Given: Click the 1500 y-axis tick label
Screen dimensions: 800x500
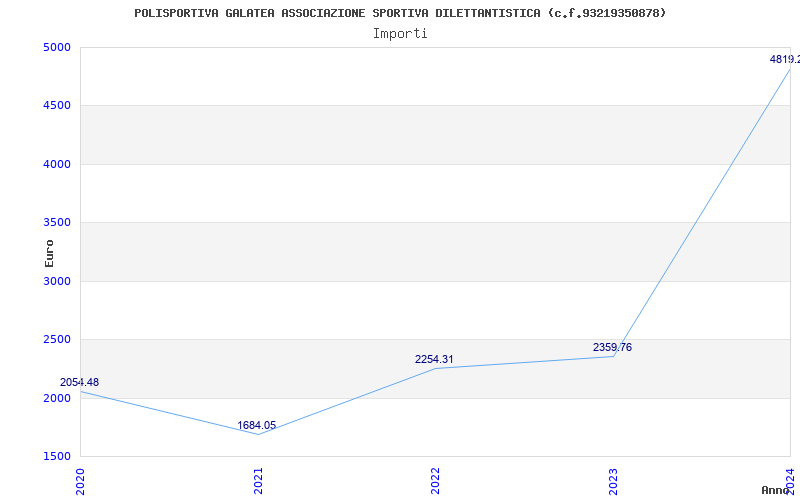Looking at the screenshot, I should (57, 456).
